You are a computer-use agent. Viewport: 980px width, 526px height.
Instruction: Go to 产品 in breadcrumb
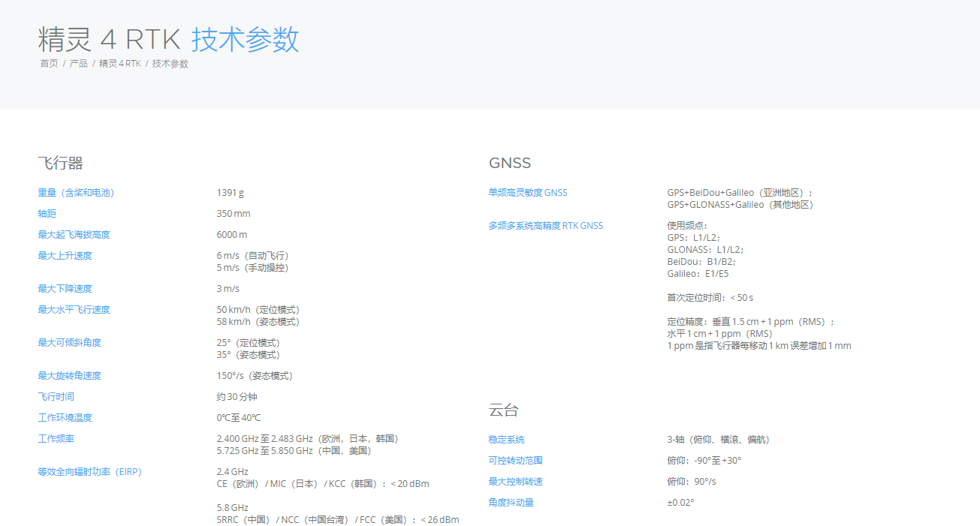tap(79, 64)
